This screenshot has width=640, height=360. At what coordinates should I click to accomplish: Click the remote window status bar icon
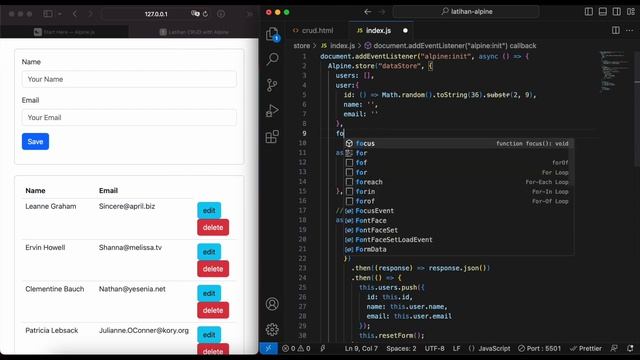(x=269, y=348)
